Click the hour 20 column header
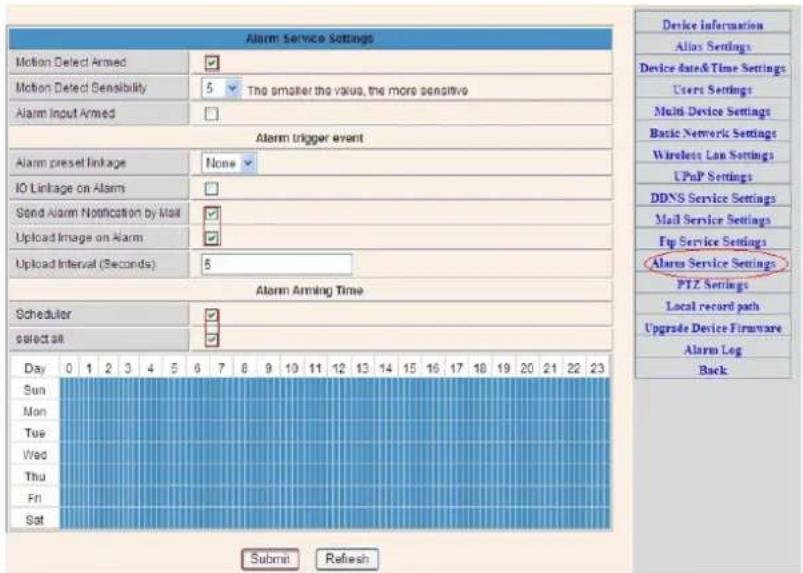 coord(527,368)
